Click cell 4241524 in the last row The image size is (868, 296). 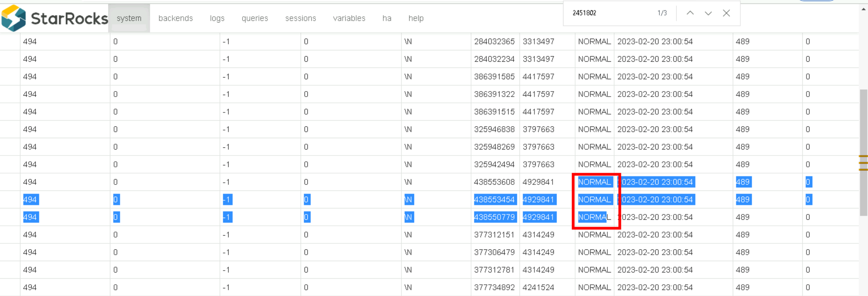tap(538, 287)
